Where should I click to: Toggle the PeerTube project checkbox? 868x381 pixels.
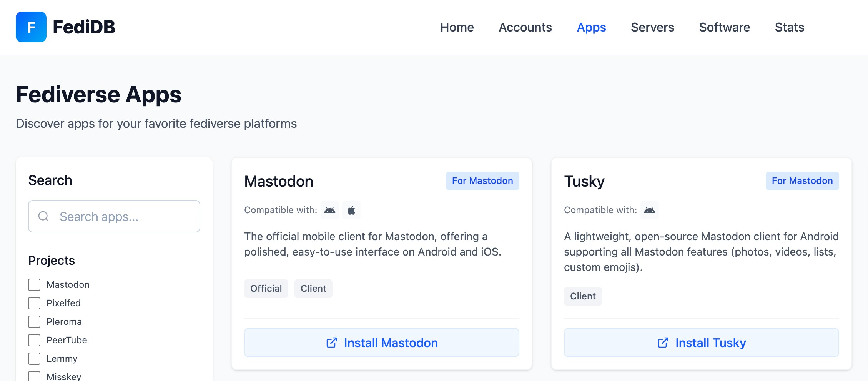(34, 340)
